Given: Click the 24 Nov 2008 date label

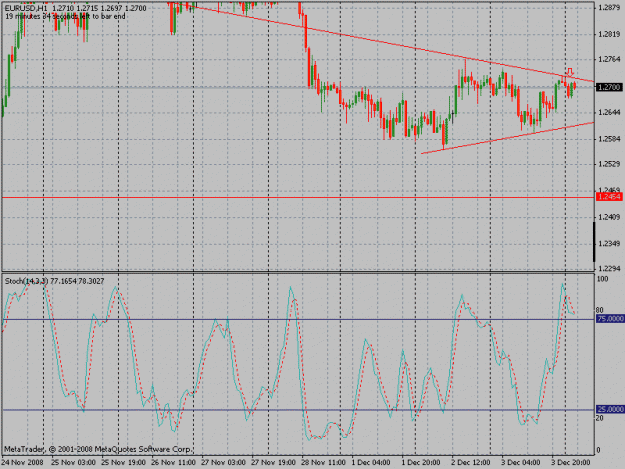Looking at the screenshot, I should tap(23, 462).
